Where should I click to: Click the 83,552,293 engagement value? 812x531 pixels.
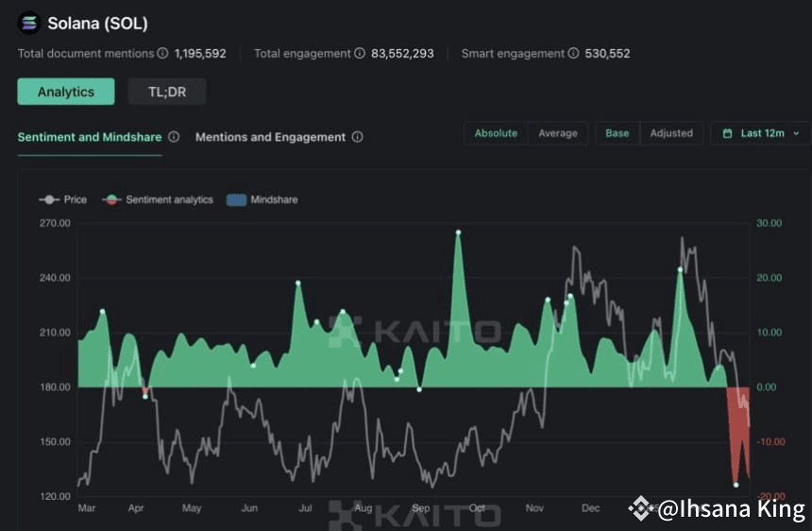pyautogui.click(x=402, y=53)
